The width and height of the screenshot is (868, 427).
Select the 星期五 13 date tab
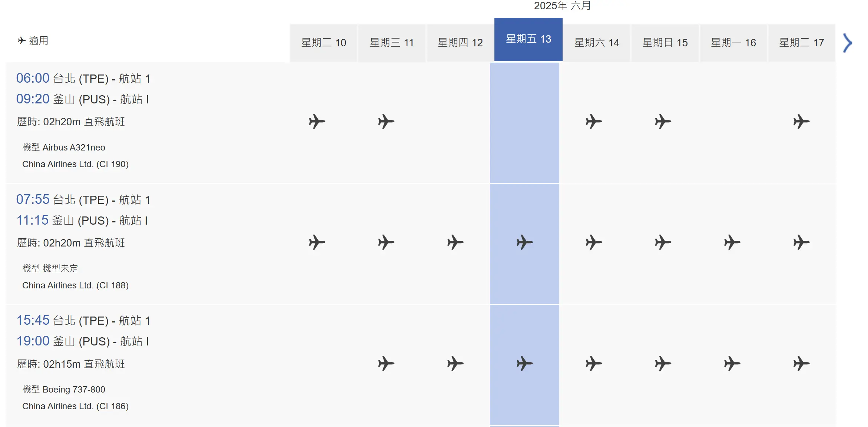(529, 39)
